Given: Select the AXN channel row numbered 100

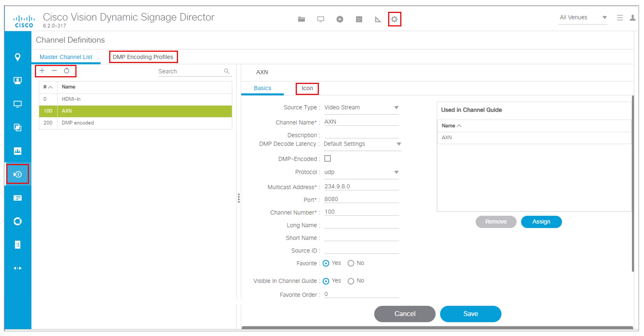Looking at the screenshot, I should [135, 111].
